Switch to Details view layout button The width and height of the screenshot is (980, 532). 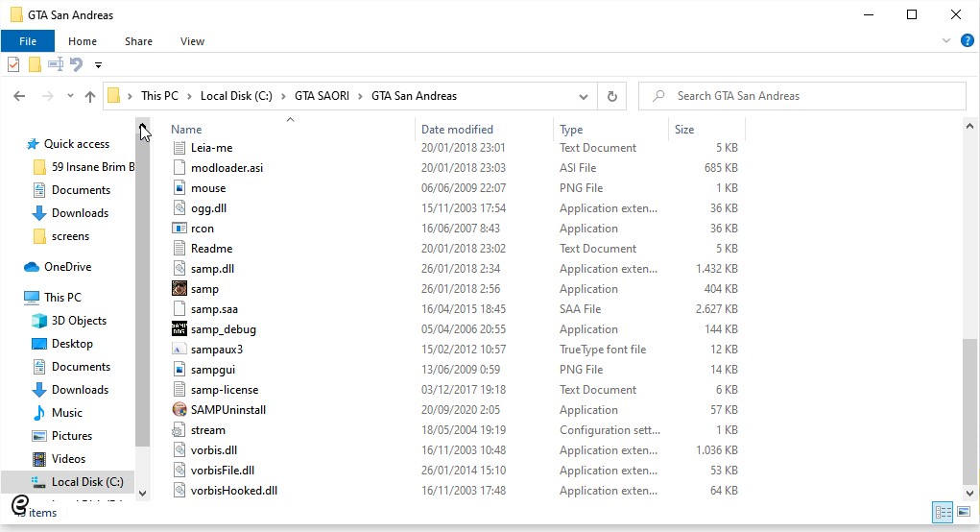coord(943,513)
